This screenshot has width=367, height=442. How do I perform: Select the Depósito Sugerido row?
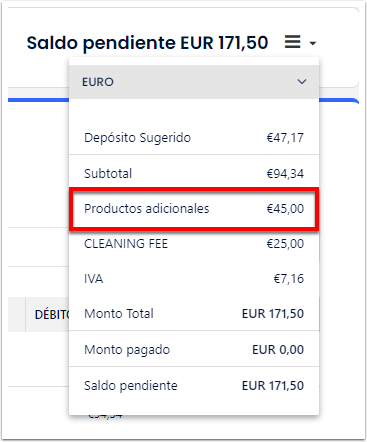(x=194, y=137)
